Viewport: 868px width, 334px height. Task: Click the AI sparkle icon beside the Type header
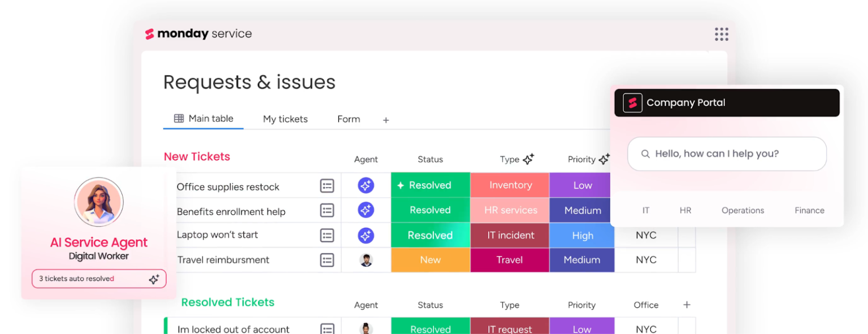(x=528, y=159)
